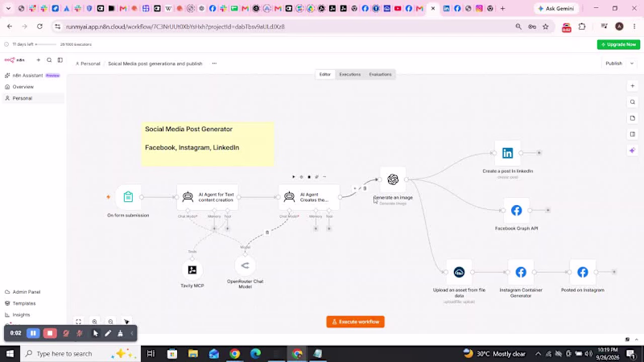Open the OpenRouter Chat Model node
Screen dimensions: 644x362
246,265
